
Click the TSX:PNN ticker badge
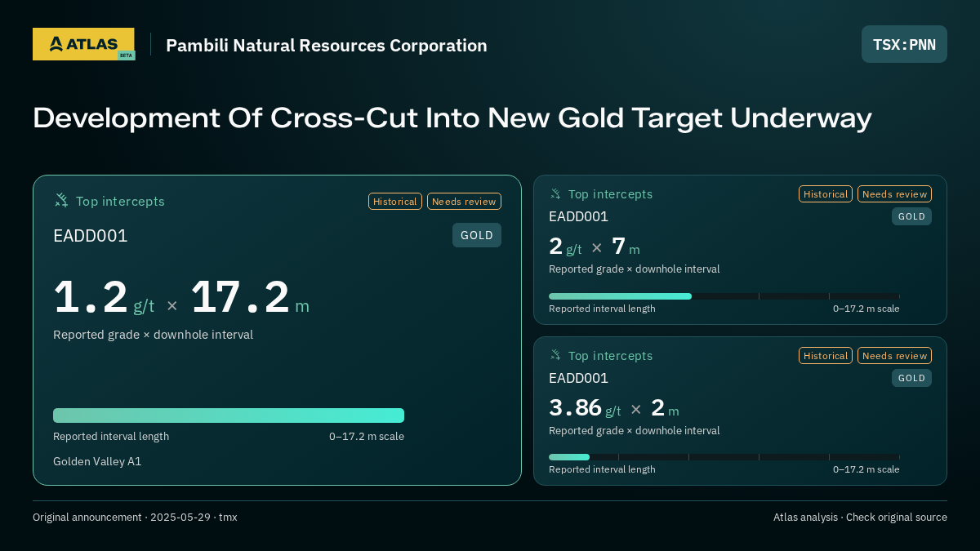pyautogui.click(x=904, y=44)
